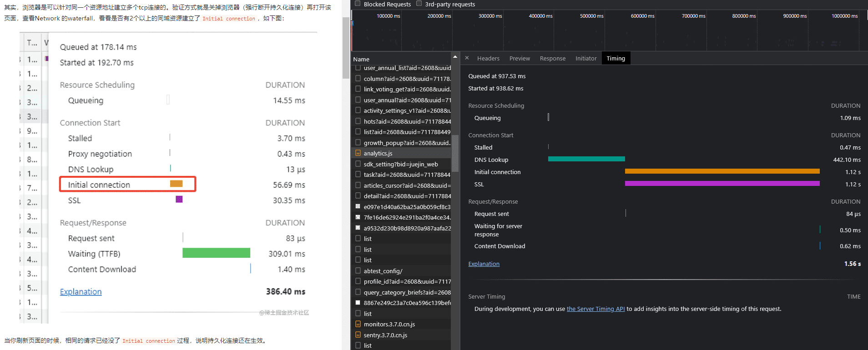Open the Response tab
Screen dimensions: 868x350
(x=552, y=58)
